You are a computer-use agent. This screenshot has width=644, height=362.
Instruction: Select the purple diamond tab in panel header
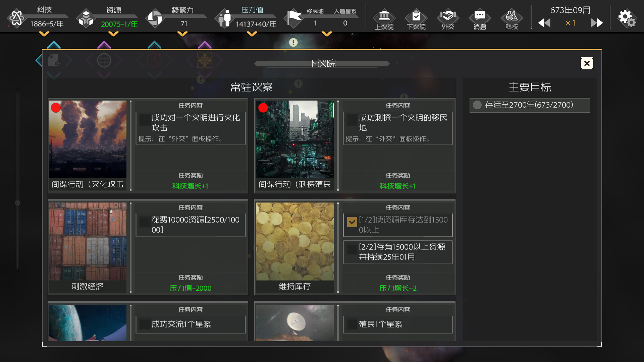204,60
